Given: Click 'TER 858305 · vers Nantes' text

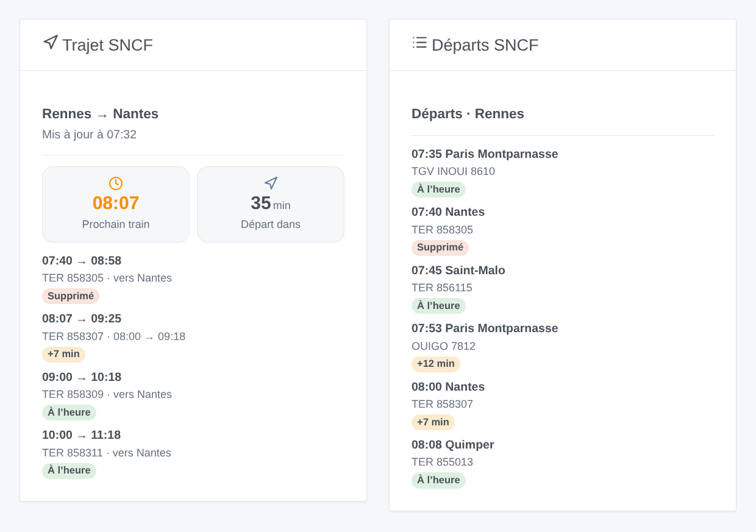Looking at the screenshot, I should pyautogui.click(x=107, y=278).
